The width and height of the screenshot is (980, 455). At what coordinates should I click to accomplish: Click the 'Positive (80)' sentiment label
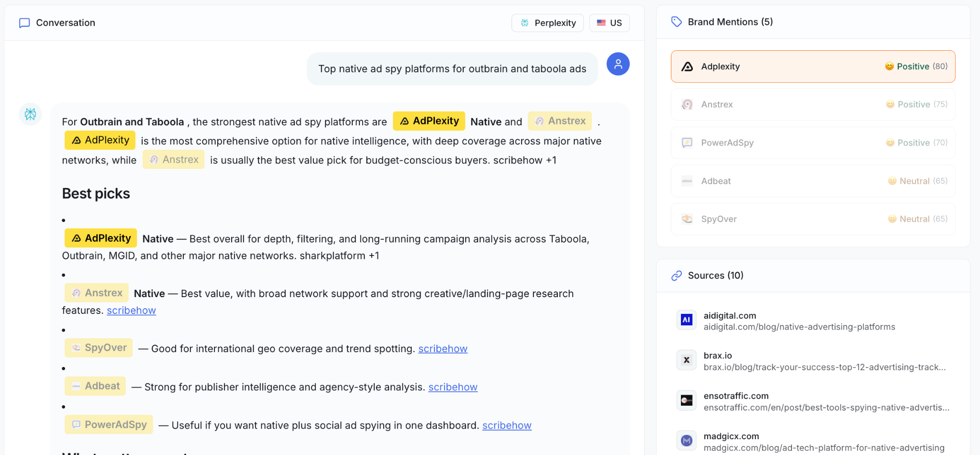point(922,67)
